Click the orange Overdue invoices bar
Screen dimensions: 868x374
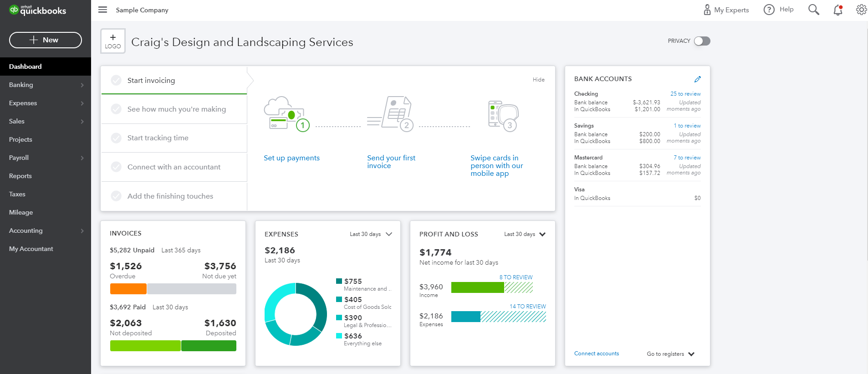[x=128, y=289]
